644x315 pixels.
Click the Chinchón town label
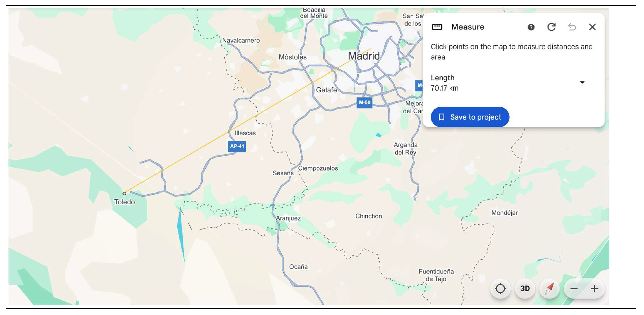tap(369, 216)
